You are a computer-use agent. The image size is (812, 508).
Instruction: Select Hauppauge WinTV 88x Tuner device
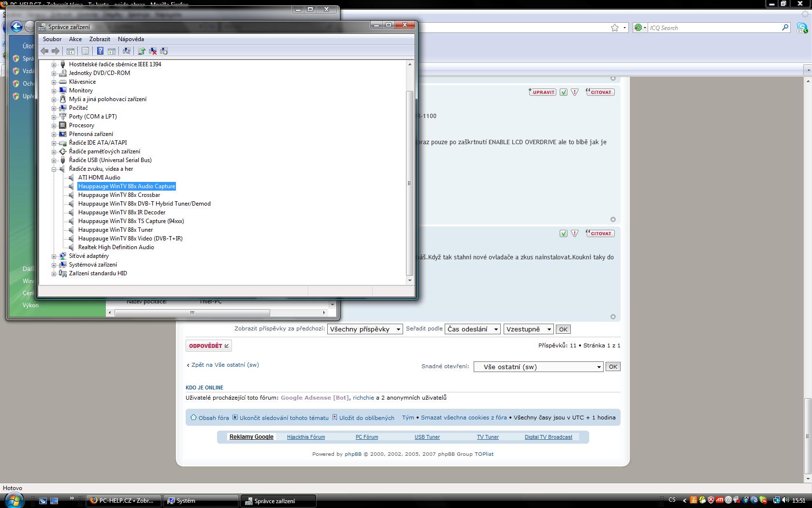click(116, 230)
